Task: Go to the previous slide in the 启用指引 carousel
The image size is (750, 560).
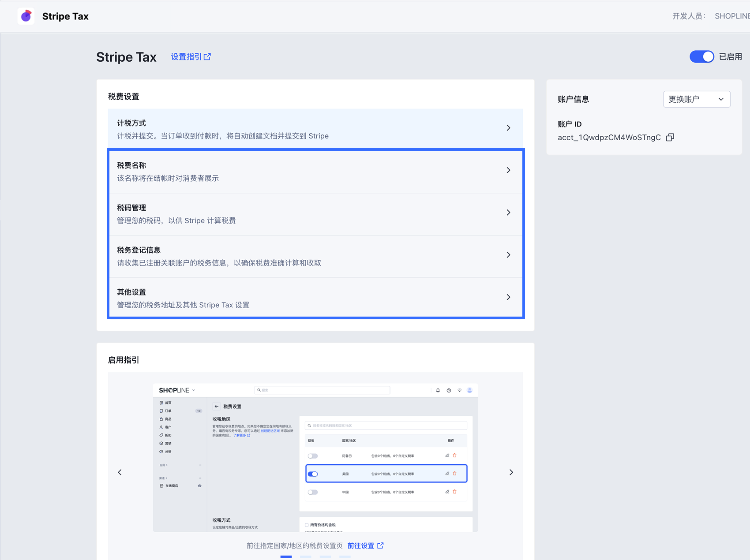Action: pyautogui.click(x=120, y=472)
